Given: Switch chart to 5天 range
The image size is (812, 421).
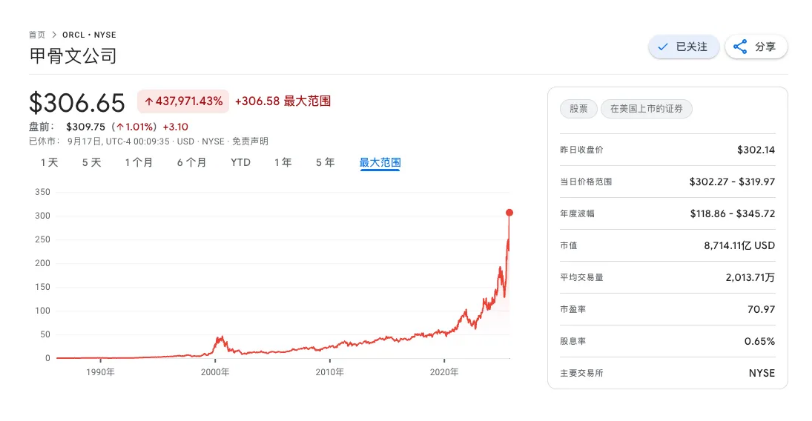Looking at the screenshot, I should tap(91, 162).
